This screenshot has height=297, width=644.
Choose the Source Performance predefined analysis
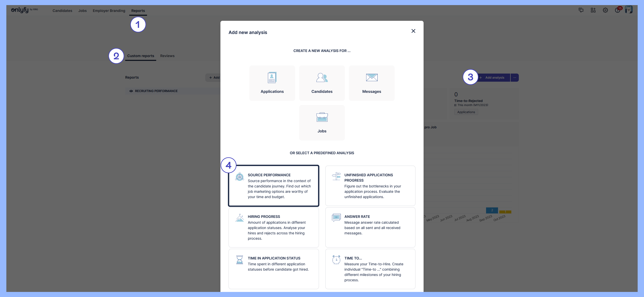click(273, 186)
